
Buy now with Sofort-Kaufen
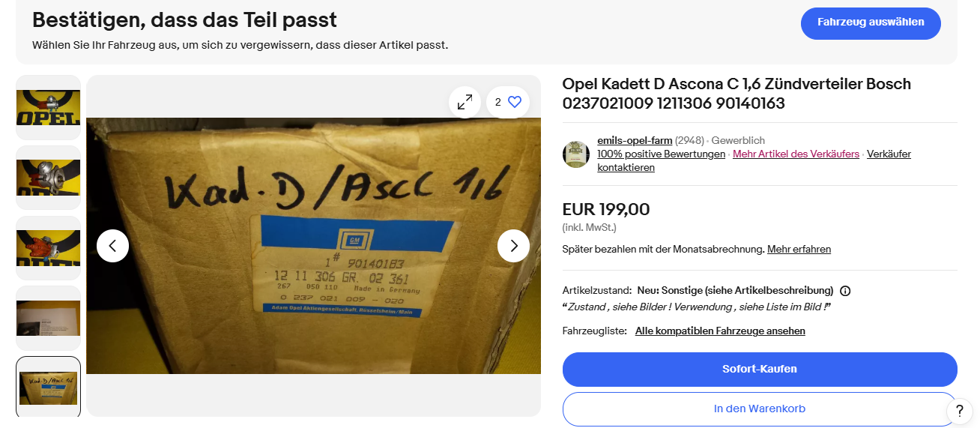760,370
